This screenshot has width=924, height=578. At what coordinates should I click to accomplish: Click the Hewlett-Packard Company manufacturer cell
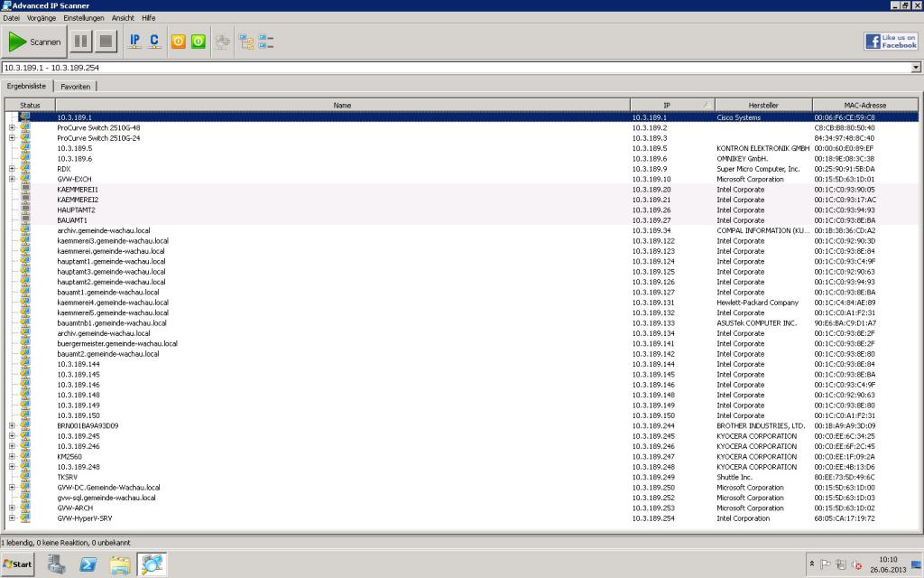758,303
